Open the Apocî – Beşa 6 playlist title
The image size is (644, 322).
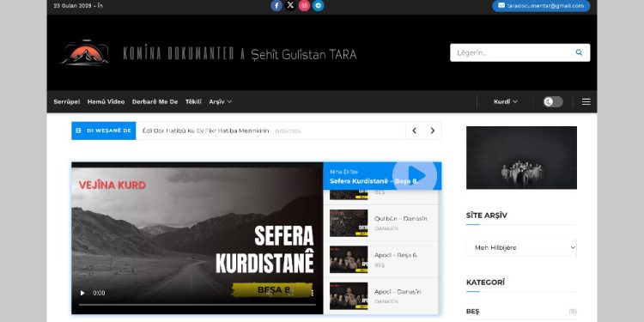[396, 255]
